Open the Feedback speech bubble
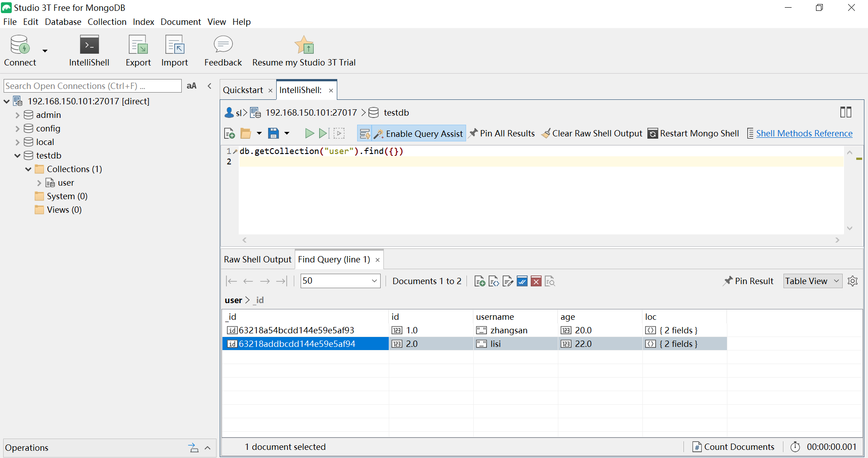This screenshot has height=458, width=868. coord(223,44)
